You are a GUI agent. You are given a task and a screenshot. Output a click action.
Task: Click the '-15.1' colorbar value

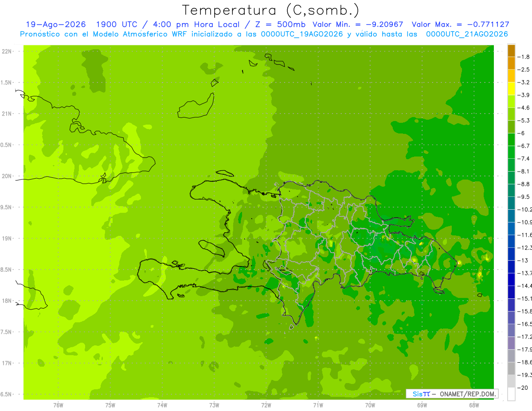pyautogui.click(x=525, y=298)
